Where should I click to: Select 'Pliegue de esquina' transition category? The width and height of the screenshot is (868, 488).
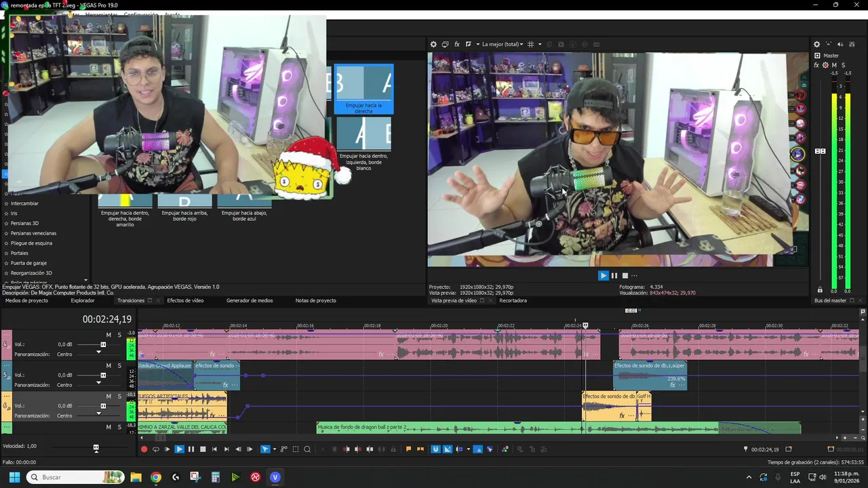click(x=31, y=243)
